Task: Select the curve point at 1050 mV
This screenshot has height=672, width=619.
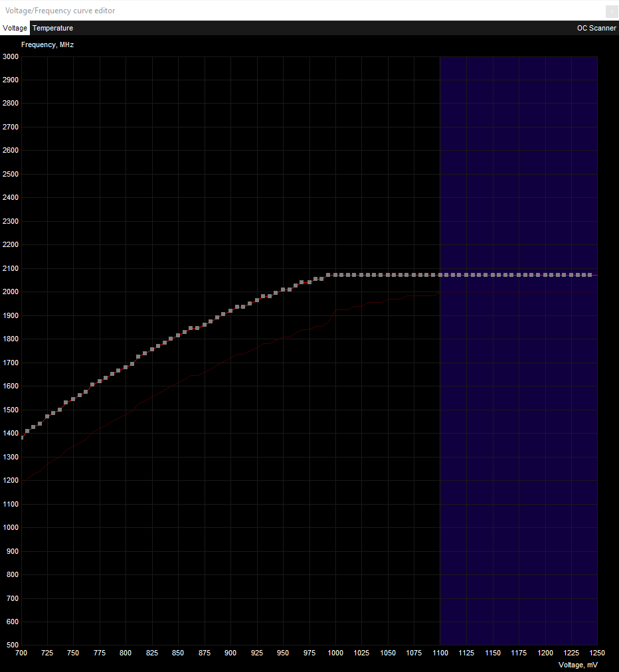Action: coord(388,274)
